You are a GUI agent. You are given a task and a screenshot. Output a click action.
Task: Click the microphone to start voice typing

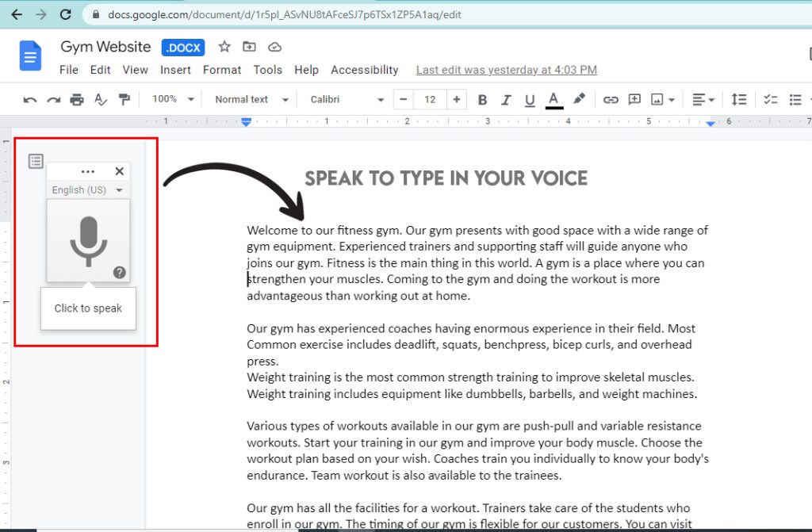(87, 240)
